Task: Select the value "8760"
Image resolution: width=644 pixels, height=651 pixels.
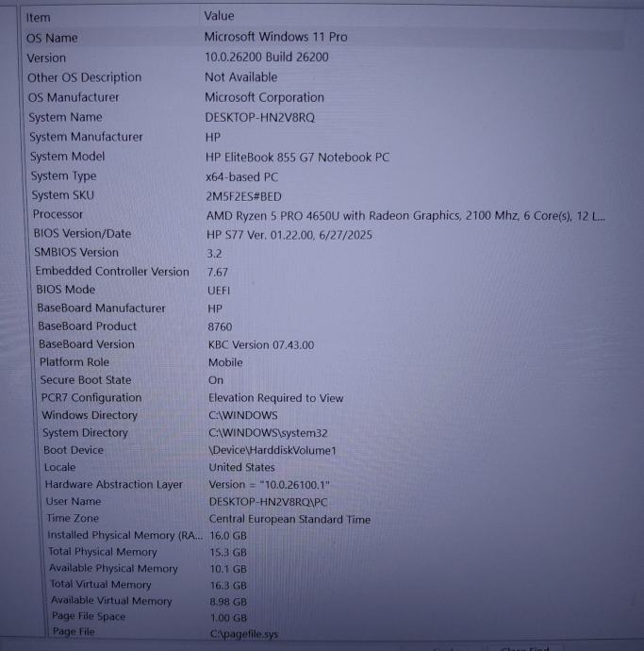Action: coord(220,326)
